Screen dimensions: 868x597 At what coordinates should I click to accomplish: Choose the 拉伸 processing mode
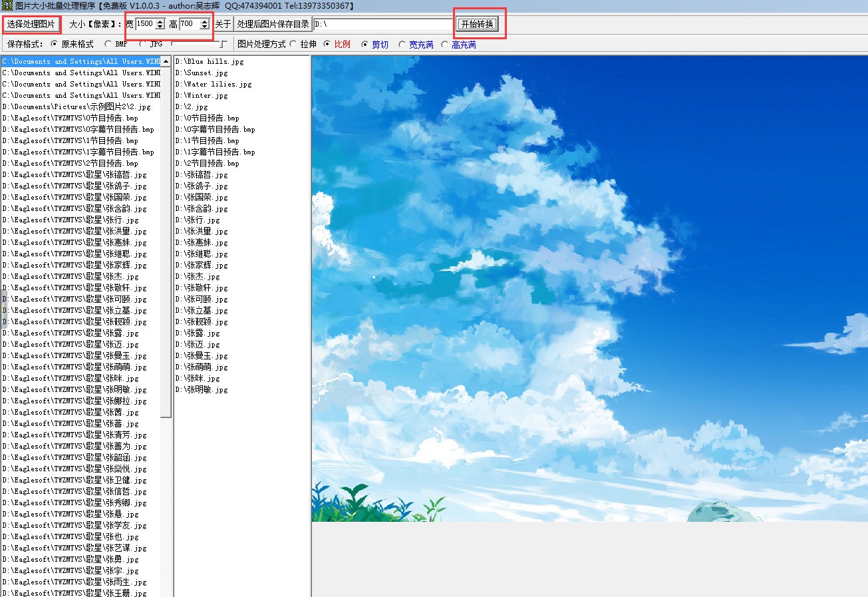303,45
